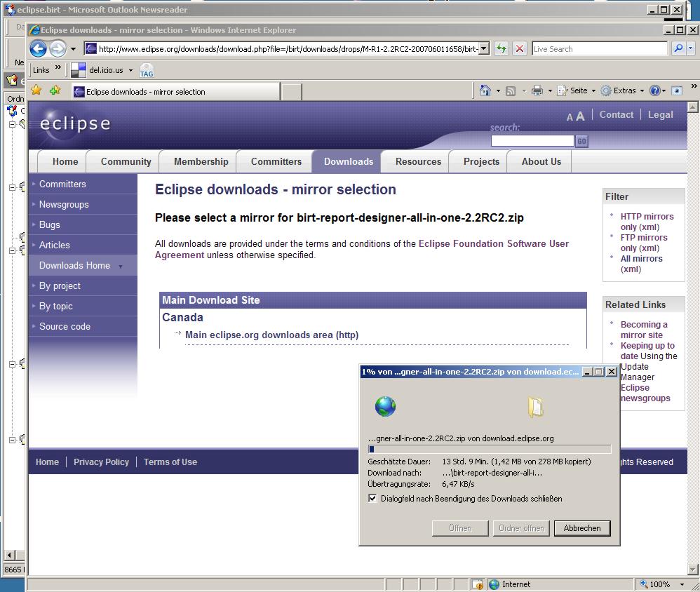Click the red Stop loading icon
Viewport: 700px width, 592px height.
[x=520, y=49]
